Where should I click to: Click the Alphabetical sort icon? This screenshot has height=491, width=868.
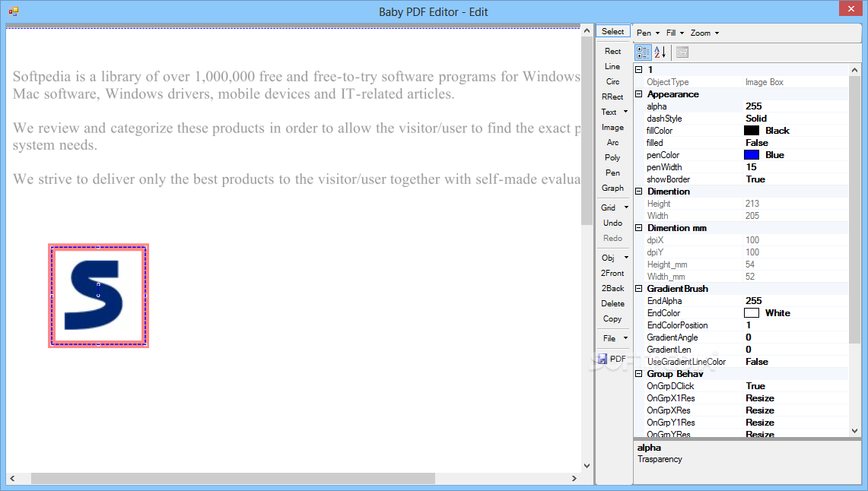[660, 52]
